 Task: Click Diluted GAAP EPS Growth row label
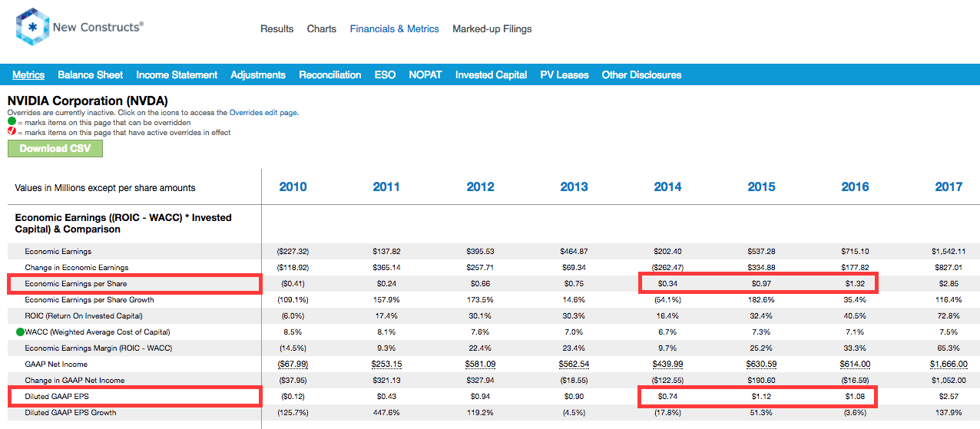click(70, 413)
